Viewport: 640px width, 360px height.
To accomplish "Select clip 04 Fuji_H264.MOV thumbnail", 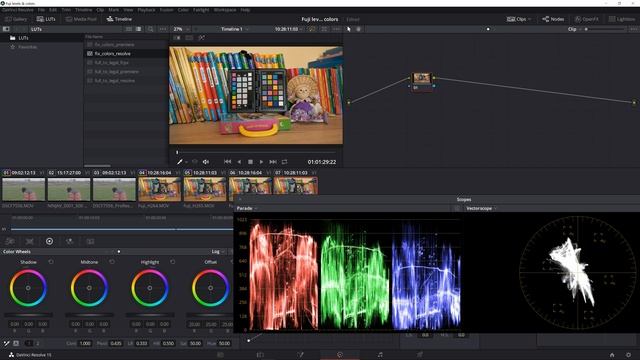I will [x=159, y=189].
